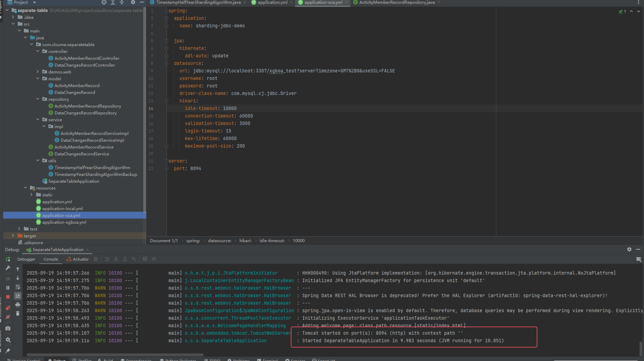Collapse the impl package
This screenshot has width=644, height=361.
click(x=44, y=126)
